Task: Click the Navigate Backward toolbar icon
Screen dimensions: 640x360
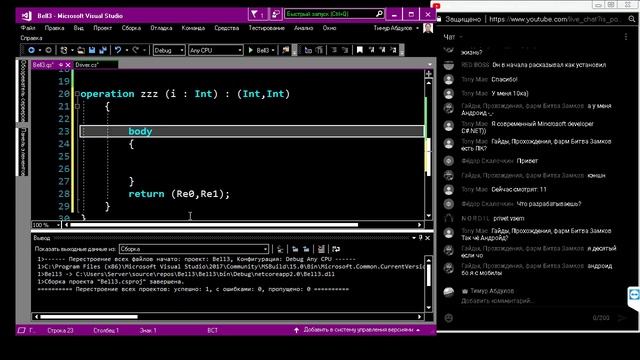Action: click(31, 50)
